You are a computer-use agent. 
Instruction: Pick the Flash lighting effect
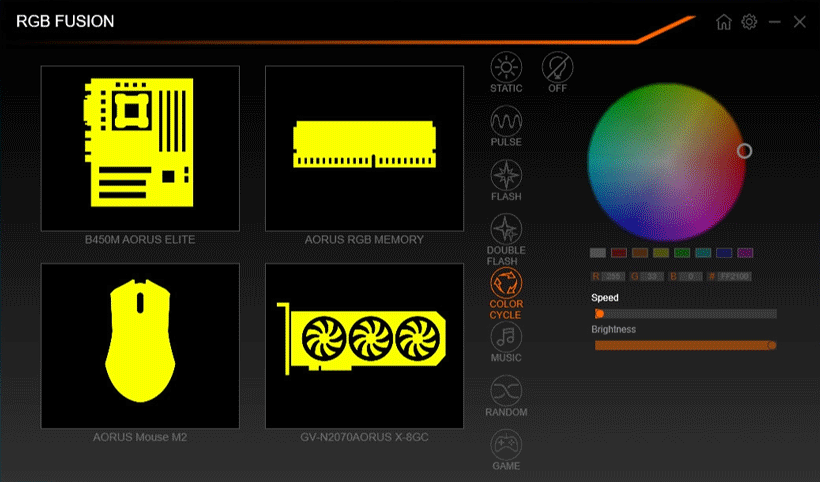tap(506, 181)
